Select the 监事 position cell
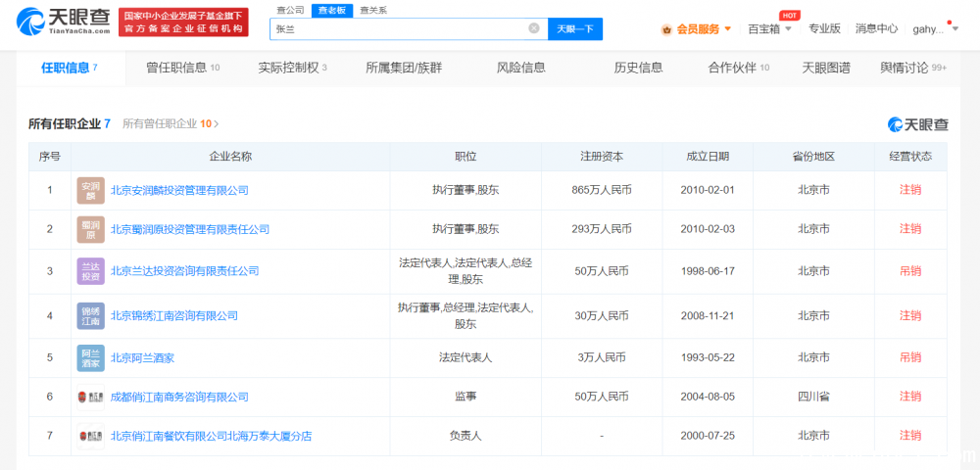This screenshot has height=470, width=980. click(x=465, y=397)
